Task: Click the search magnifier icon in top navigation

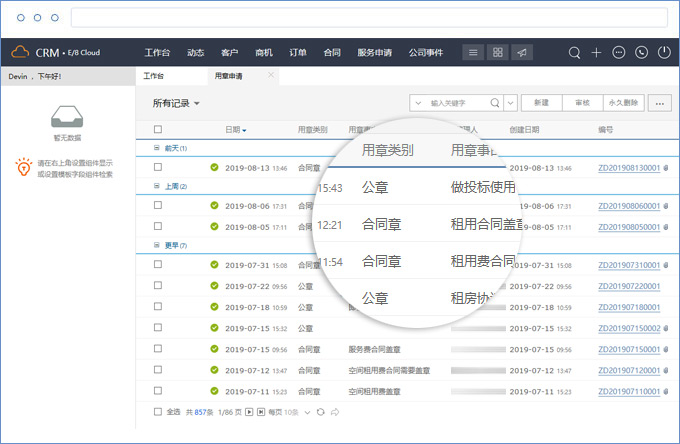Action: [574, 52]
